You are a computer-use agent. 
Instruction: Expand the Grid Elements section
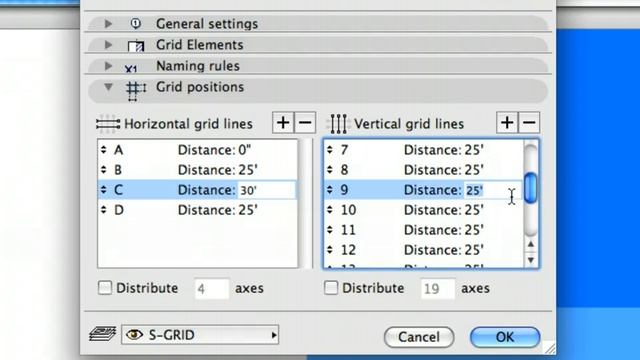pyautogui.click(x=108, y=44)
